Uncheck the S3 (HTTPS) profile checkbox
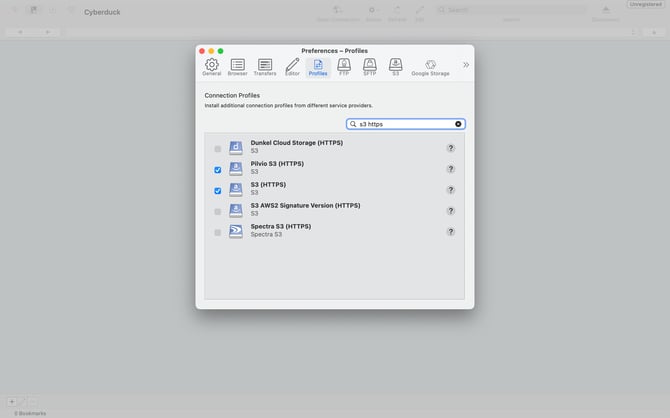Screen dimensions: 670x418 coord(217,191)
